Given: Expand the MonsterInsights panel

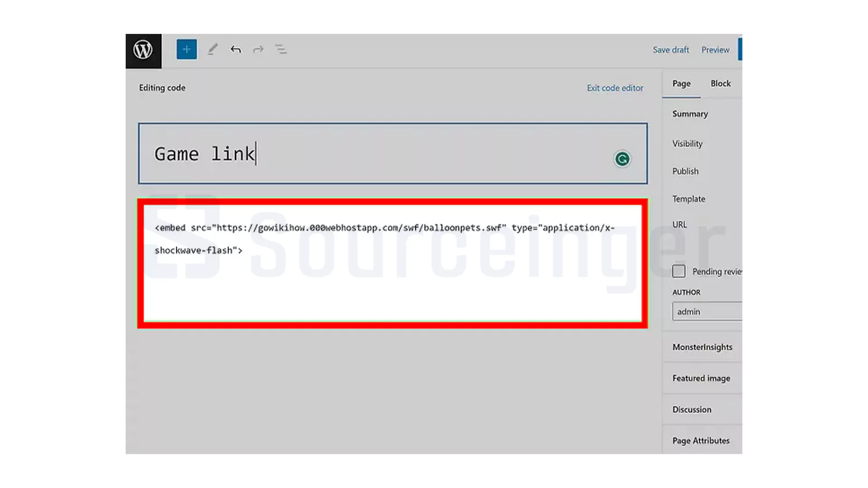Looking at the screenshot, I should click(702, 347).
